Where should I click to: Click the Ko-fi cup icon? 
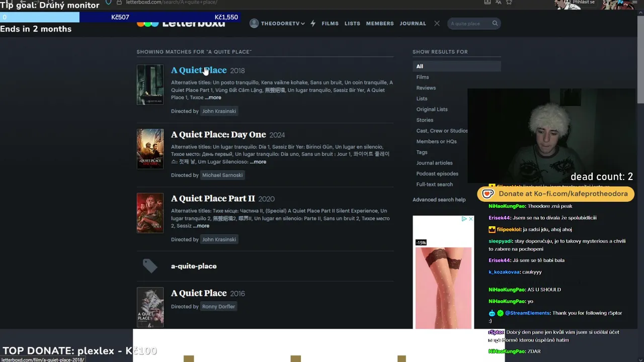[488, 194]
